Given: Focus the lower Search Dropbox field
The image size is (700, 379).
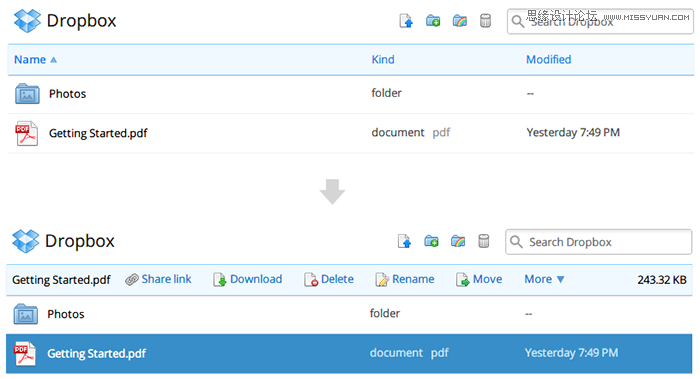Looking at the screenshot, I should coord(599,242).
